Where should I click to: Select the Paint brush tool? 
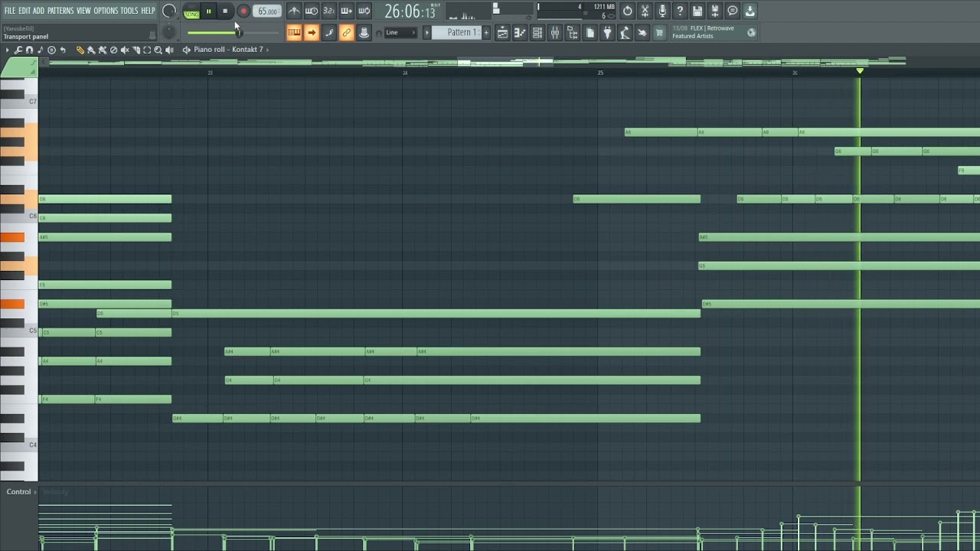91,50
